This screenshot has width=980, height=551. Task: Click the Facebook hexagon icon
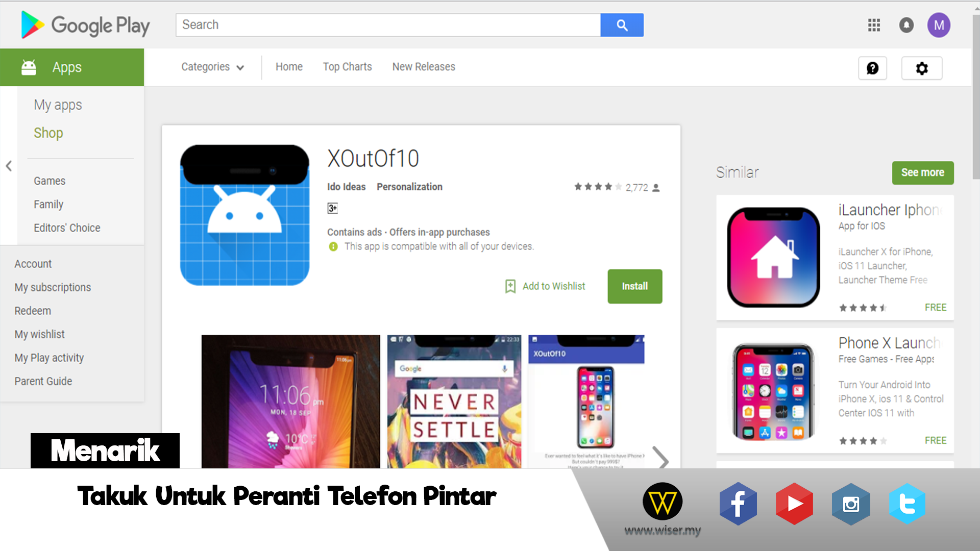point(738,504)
